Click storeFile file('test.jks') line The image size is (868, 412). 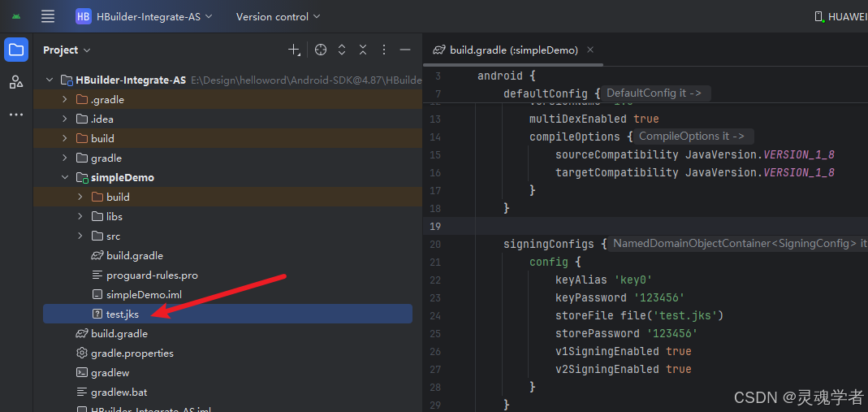[639, 315]
